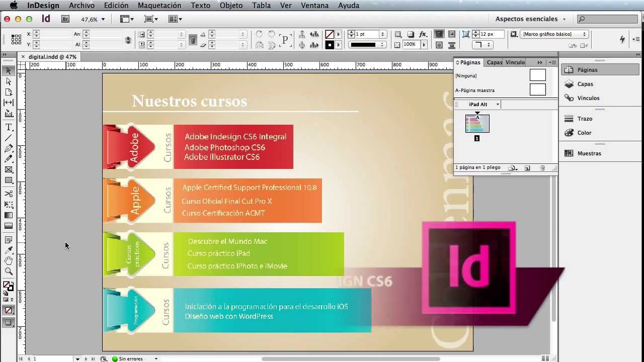This screenshot has width=644, height=362.
Task: Activate the Free Transform tool
Action: click(x=9, y=205)
